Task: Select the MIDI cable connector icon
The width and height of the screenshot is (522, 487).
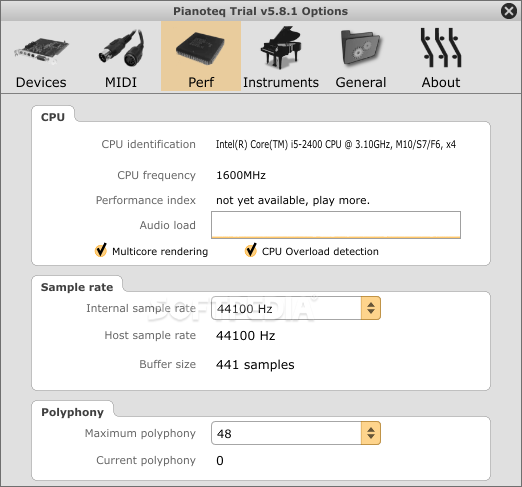Action: click(121, 48)
